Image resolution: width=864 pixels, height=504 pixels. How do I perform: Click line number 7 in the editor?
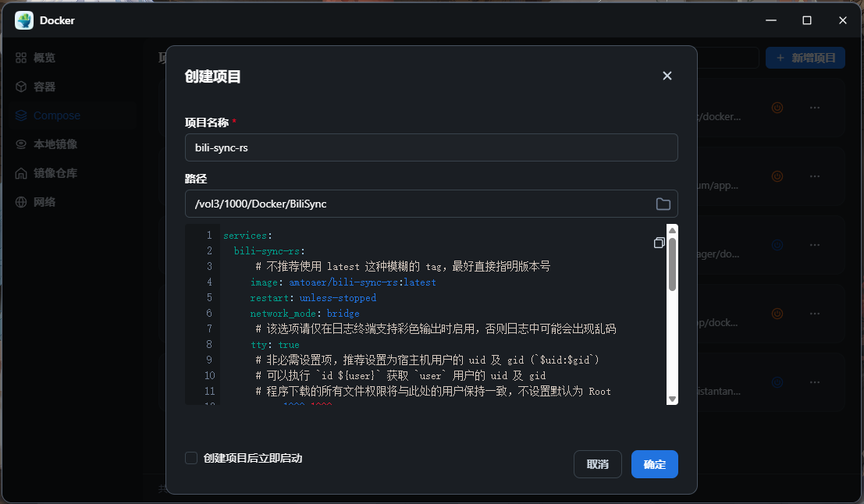click(x=209, y=328)
